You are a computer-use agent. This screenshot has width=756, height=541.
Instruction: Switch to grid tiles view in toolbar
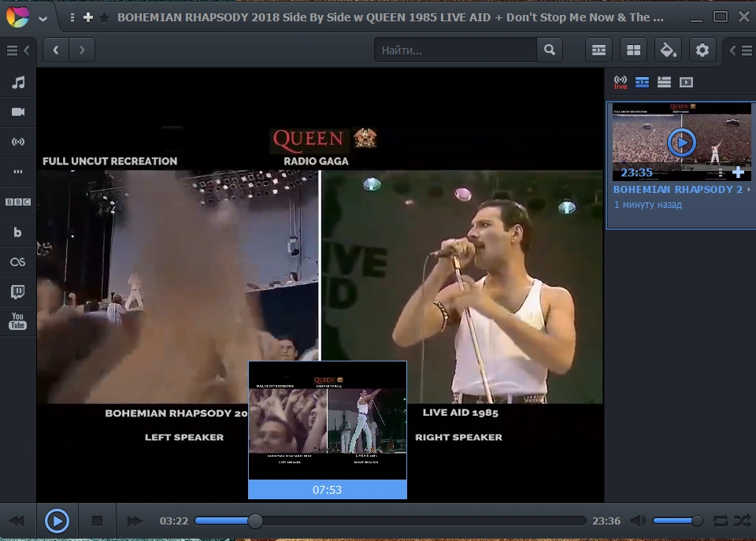click(633, 50)
